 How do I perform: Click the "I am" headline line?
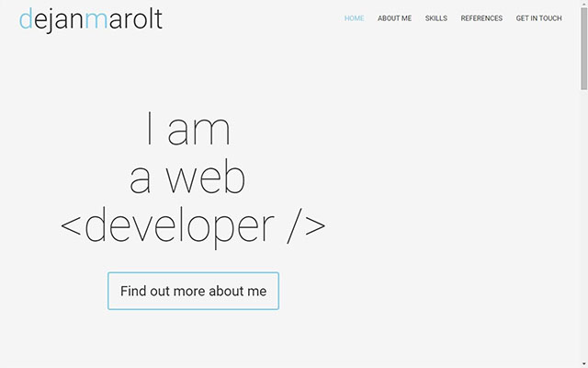click(x=188, y=130)
